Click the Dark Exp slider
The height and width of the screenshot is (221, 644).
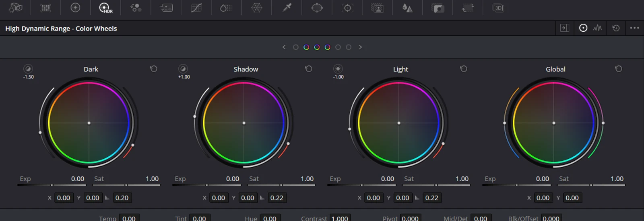52,185
